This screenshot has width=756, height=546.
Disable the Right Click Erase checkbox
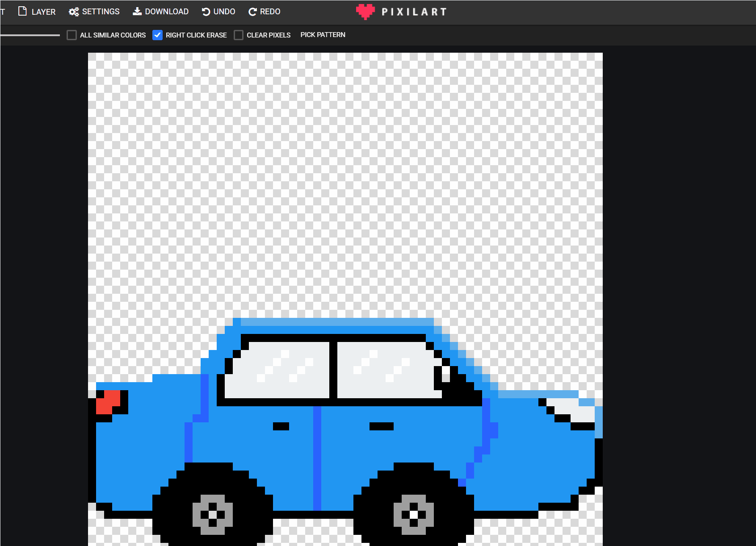tap(157, 35)
